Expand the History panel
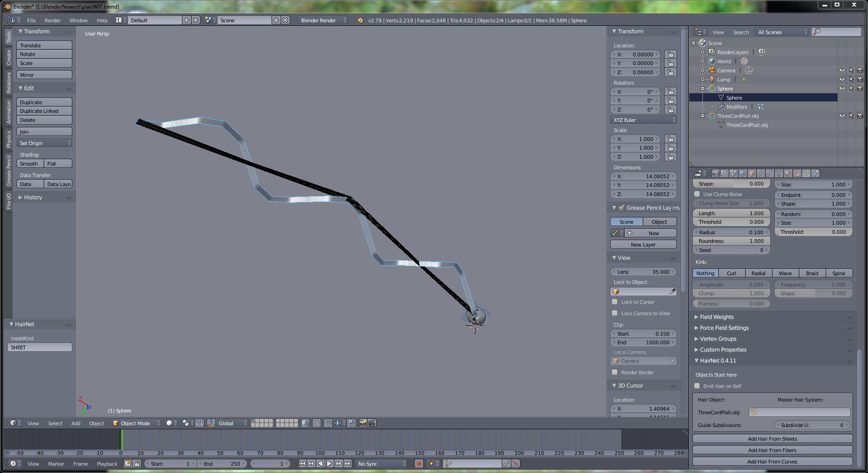 (x=33, y=197)
